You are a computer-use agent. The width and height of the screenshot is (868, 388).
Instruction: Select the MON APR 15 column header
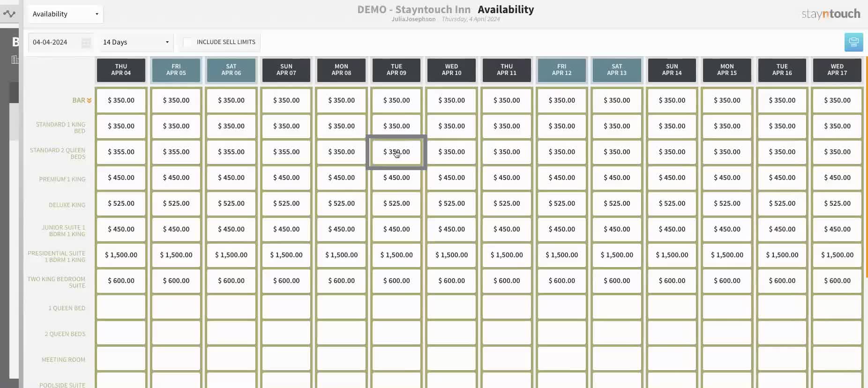point(727,70)
